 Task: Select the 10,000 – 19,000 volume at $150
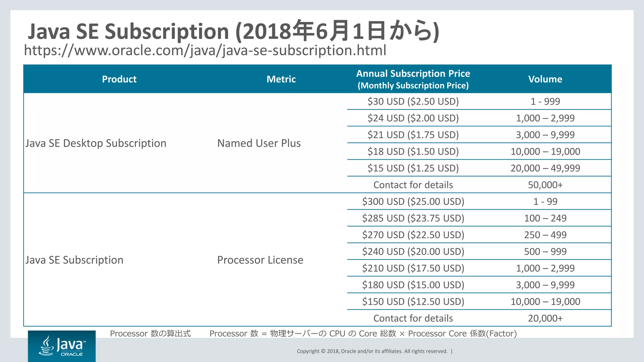pyautogui.click(x=545, y=301)
